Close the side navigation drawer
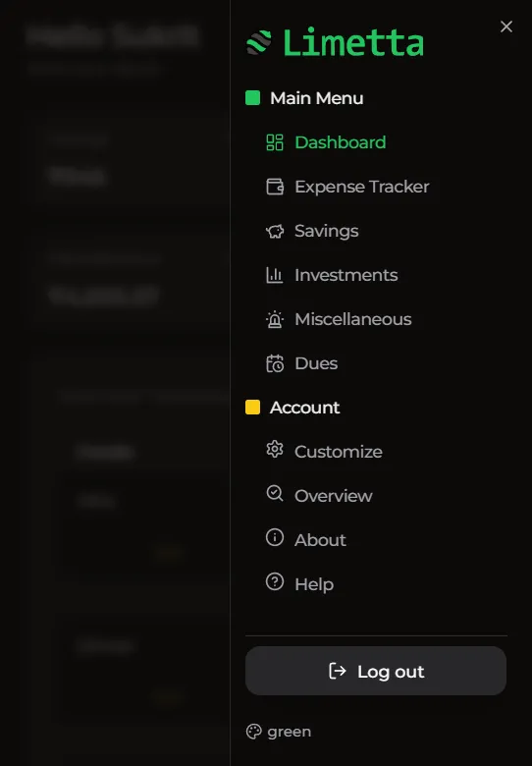532x766 pixels. tap(506, 27)
